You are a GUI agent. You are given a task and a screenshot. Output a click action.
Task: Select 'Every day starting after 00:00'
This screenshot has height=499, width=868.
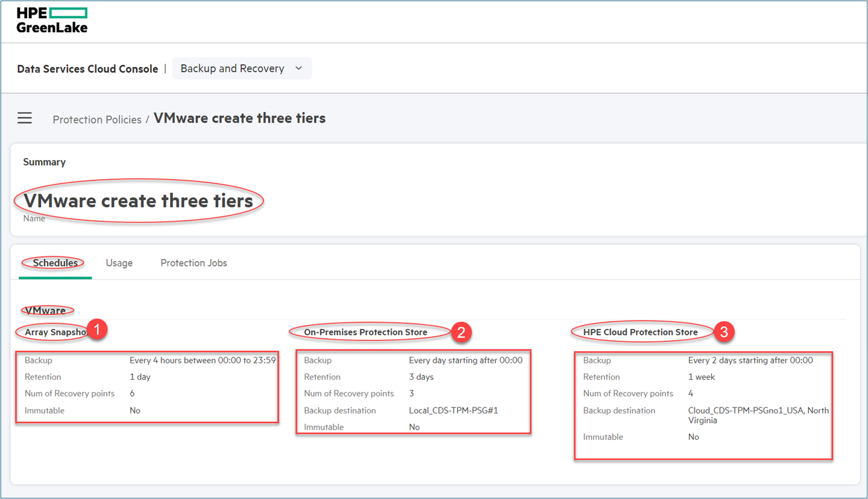[465, 360]
